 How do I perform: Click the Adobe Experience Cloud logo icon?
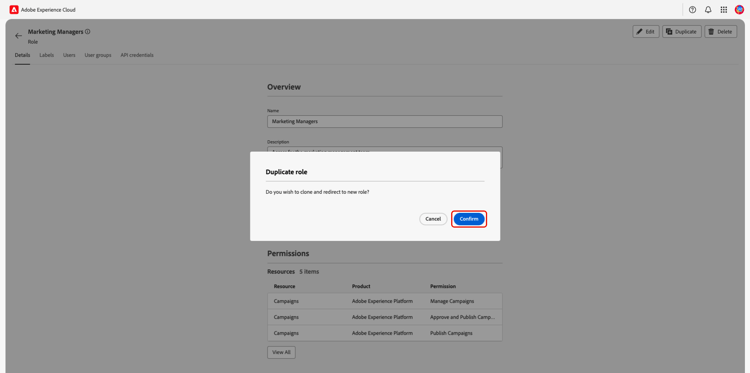pyautogui.click(x=14, y=10)
